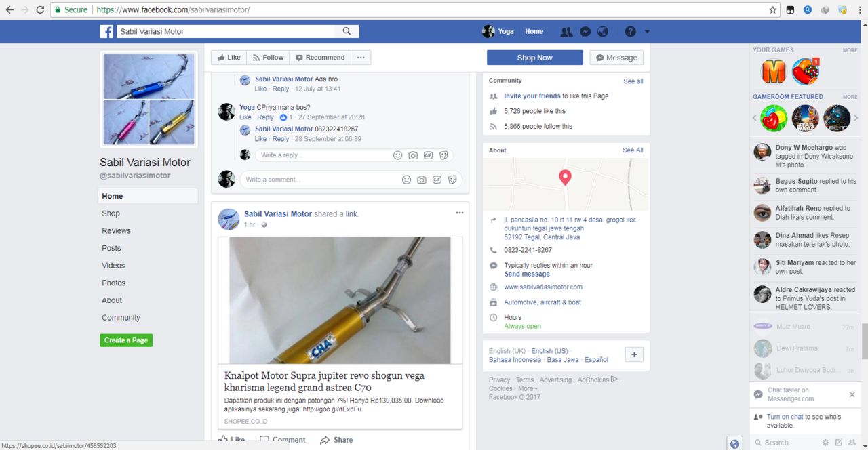Open sticker picker in comment box
This screenshot has width=868, height=450.
pos(452,180)
